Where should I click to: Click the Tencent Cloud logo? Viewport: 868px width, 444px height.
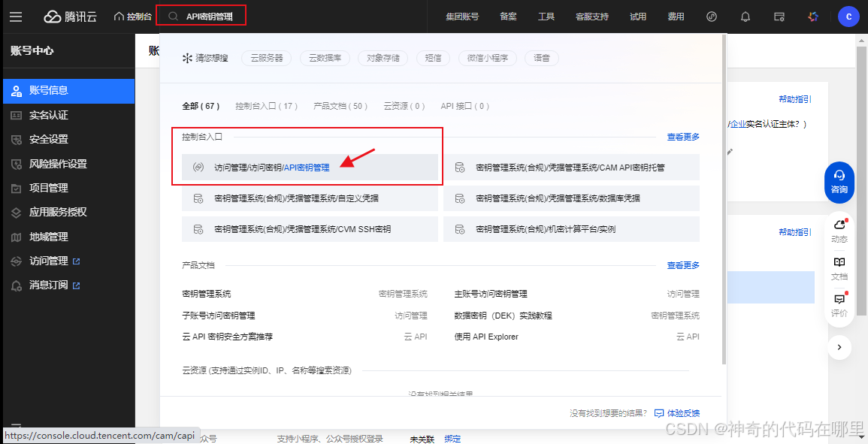(x=71, y=17)
